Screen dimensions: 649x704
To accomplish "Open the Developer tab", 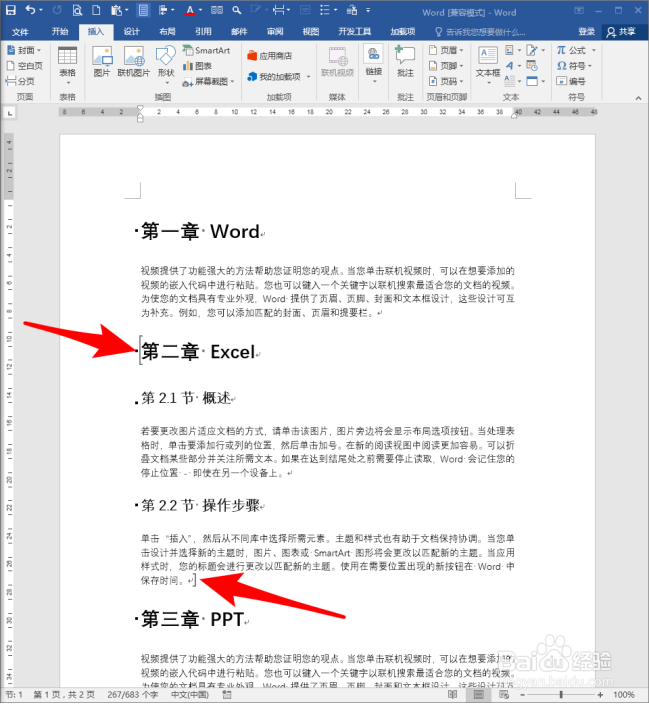I will pos(355,31).
